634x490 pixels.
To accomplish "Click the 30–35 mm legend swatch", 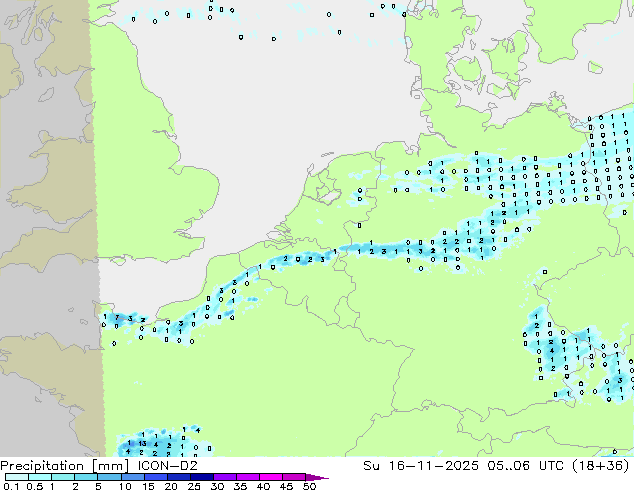I will pyautogui.click(x=224, y=477).
